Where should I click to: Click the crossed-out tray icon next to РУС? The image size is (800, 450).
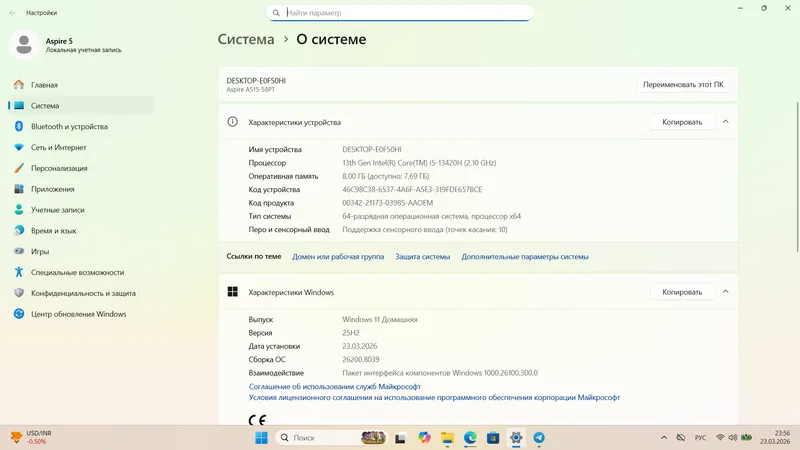681,438
